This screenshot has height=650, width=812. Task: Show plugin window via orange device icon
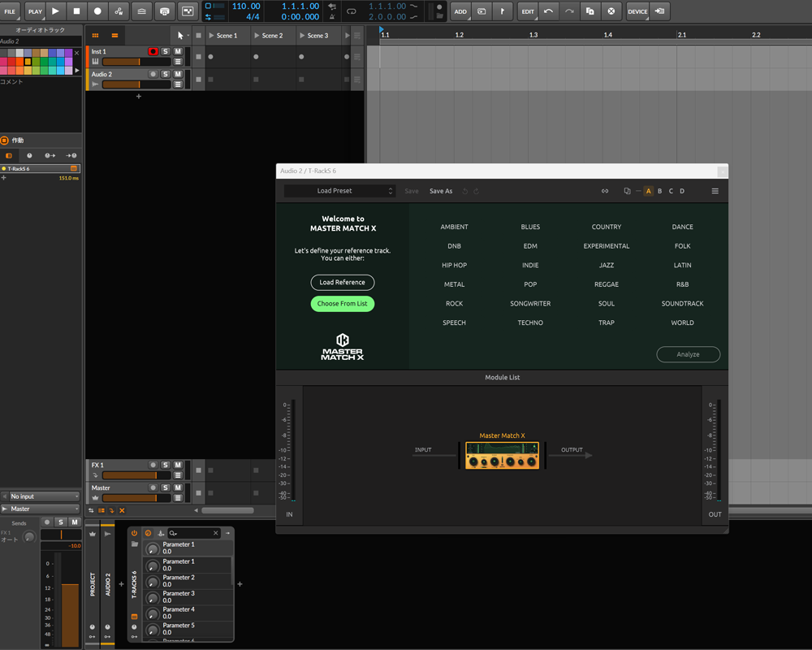click(x=135, y=617)
